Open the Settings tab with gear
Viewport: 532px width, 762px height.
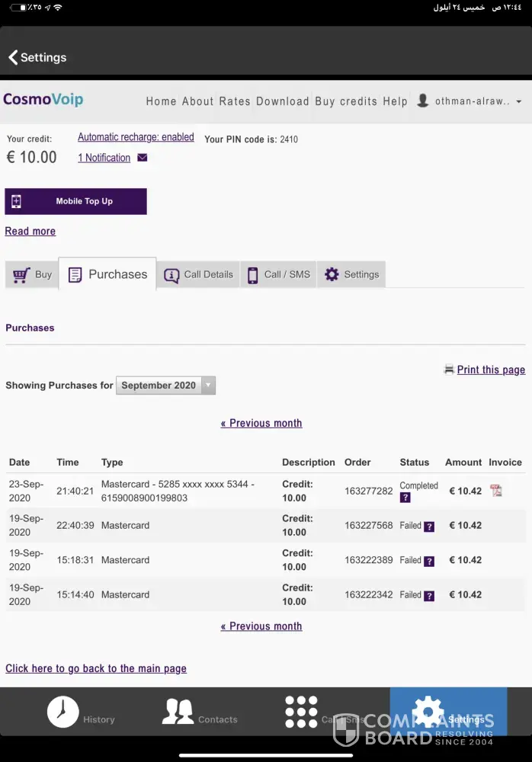tap(351, 274)
